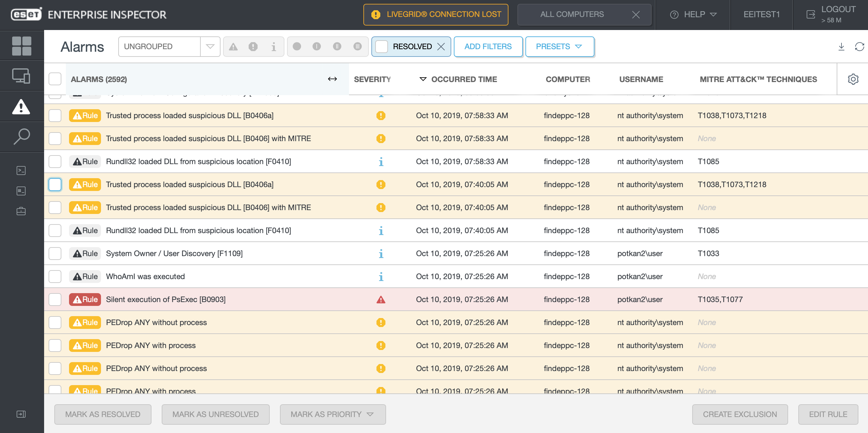Select the priority three circle filter
Image resolution: width=868 pixels, height=433 pixels.
358,47
